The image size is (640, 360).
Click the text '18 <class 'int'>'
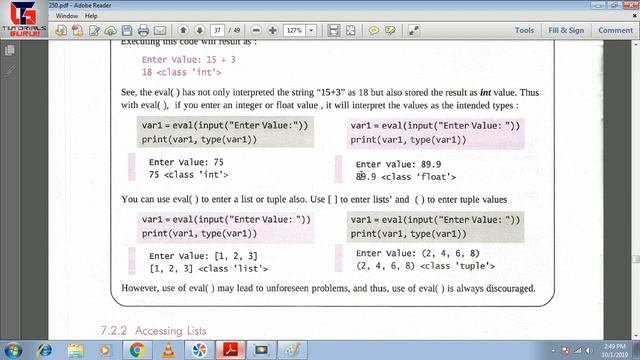pyautogui.click(x=181, y=72)
